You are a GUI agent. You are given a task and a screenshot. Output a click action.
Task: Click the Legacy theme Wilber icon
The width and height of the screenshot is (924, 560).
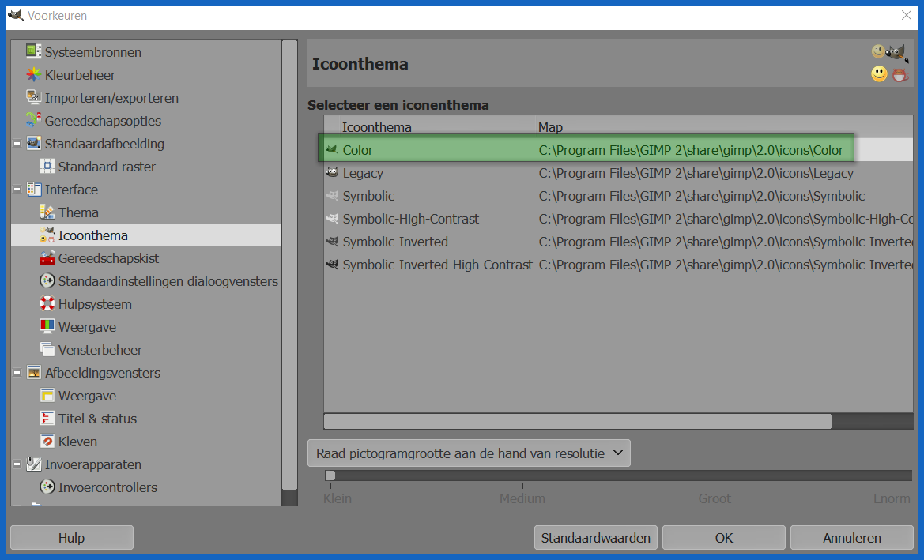pyautogui.click(x=332, y=172)
